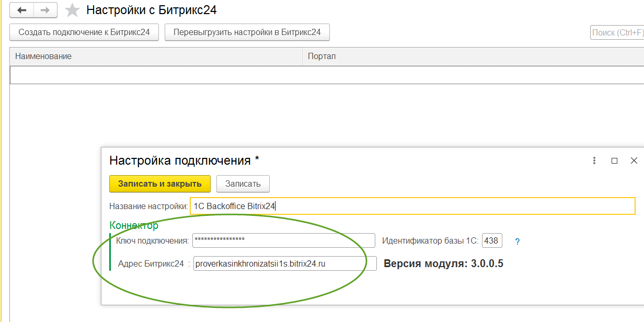Add page to favorites with the star icon
644x322 pixels.
(x=72, y=10)
